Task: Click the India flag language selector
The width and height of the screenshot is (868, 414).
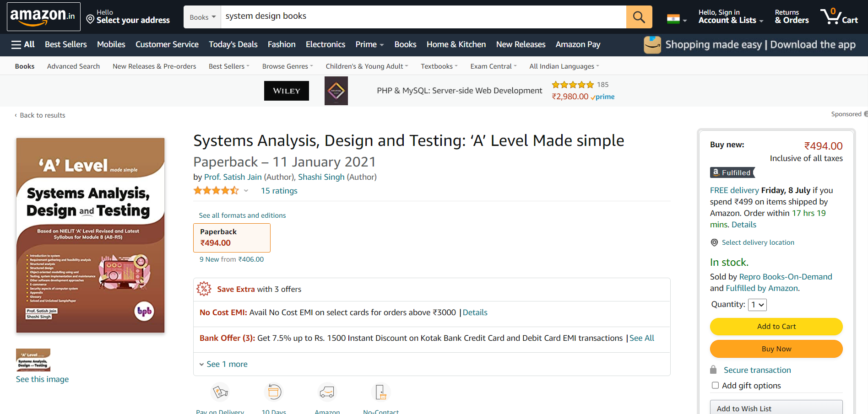Action: tap(677, 19)
